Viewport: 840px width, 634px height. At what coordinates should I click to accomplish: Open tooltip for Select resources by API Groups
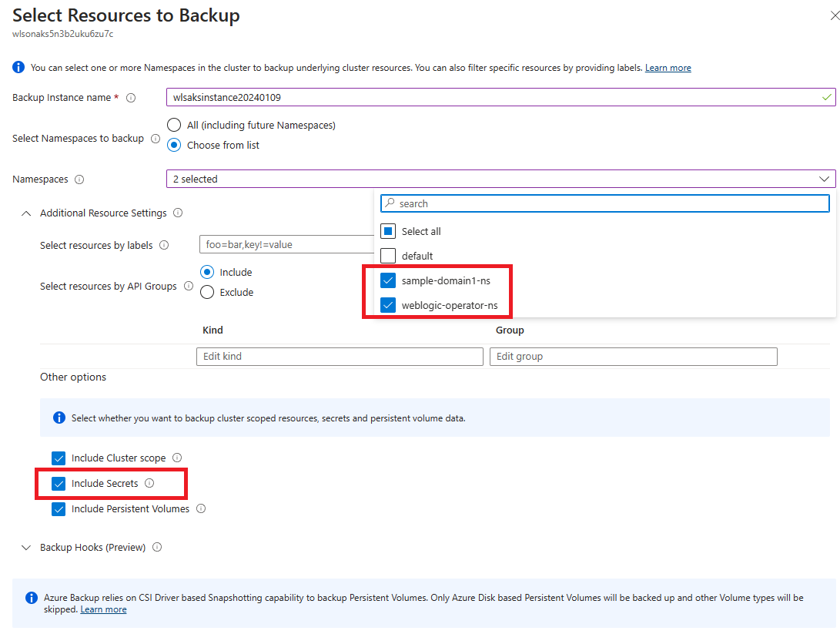pos(189,285)
